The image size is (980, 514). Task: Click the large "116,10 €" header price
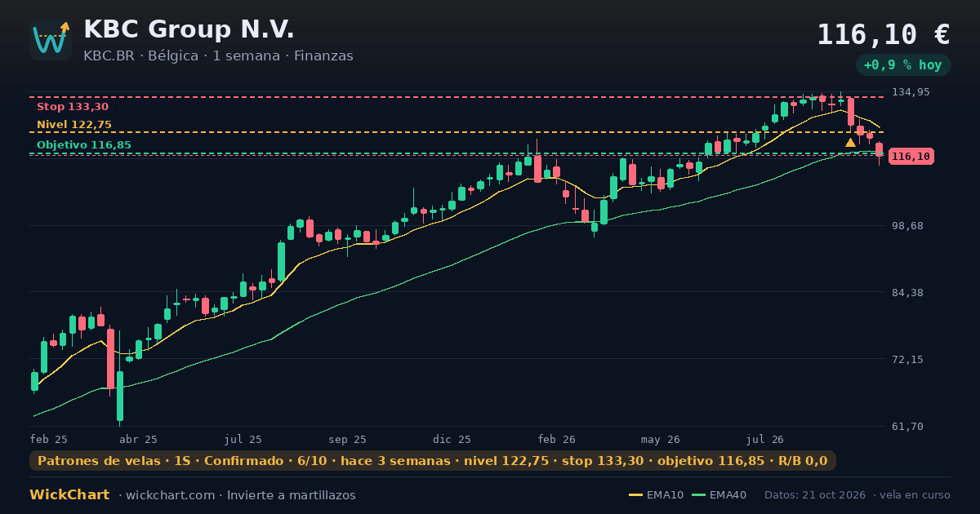tap(884, 34)
